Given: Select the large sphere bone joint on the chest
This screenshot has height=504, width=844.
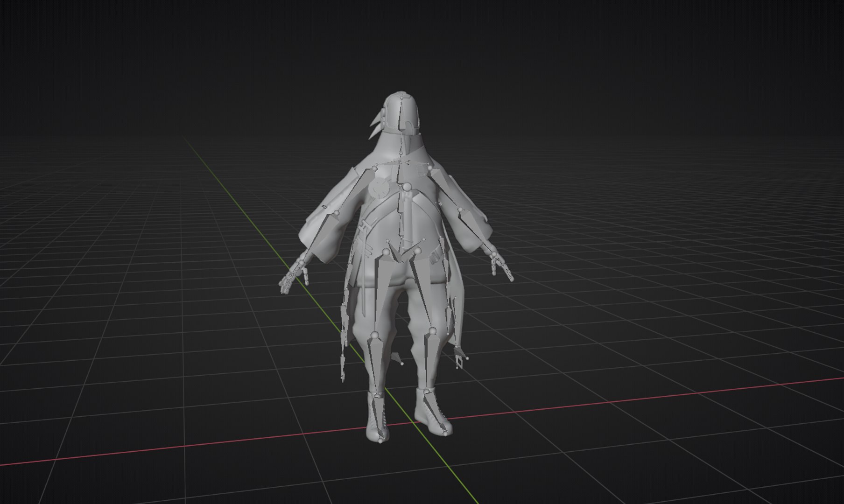Looking at the screenshot, I should pos(407,188).
